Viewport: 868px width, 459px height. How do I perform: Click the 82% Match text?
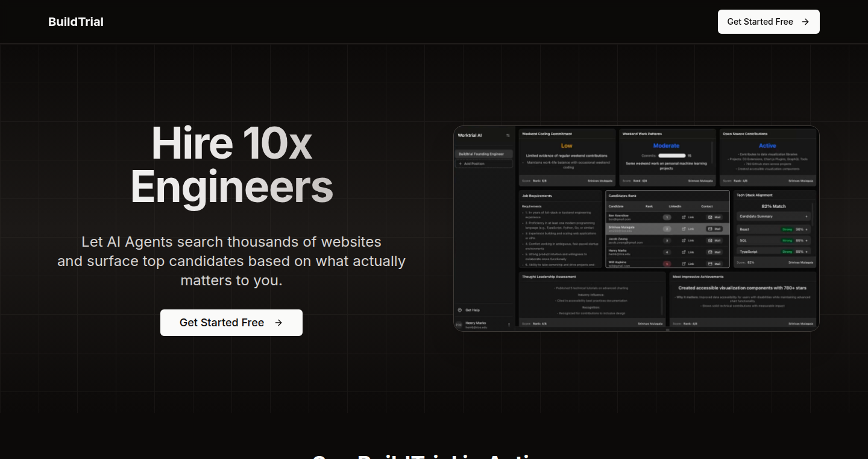coord(774,206)
